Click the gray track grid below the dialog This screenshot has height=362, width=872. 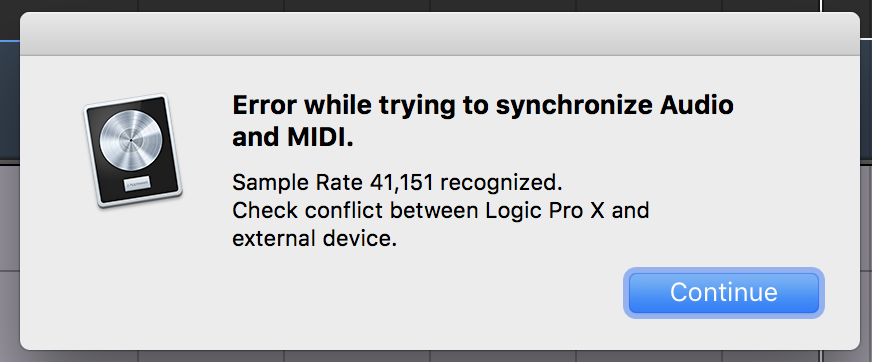point(434,356)
